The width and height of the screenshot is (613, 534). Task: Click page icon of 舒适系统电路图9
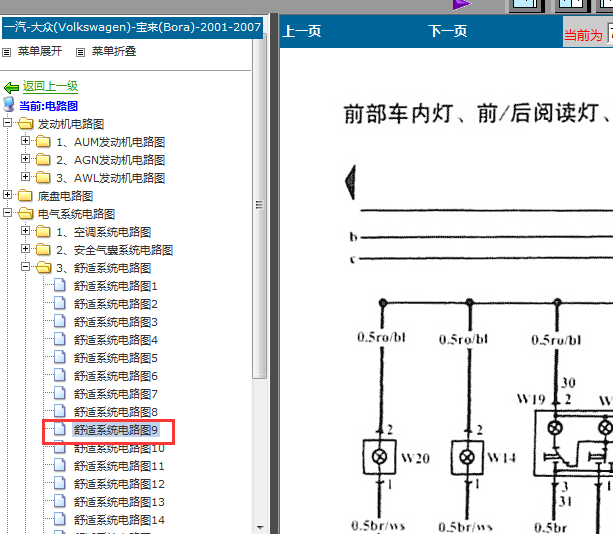click(x=59, y=429)
